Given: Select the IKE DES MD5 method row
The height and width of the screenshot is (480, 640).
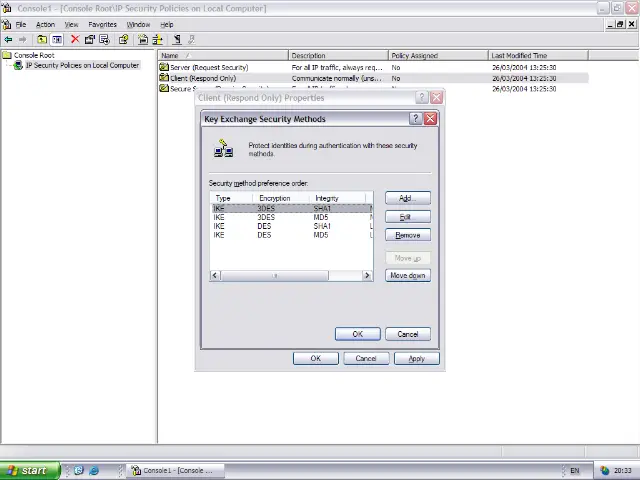Looking at the screenshot, I should tap(290, 235).
